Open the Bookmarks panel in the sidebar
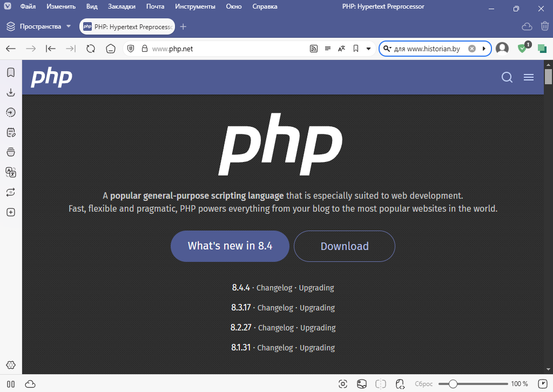Image resolution: width=553 pixels, height=392 pixels. pyautogui.click(x=11, y=72)
